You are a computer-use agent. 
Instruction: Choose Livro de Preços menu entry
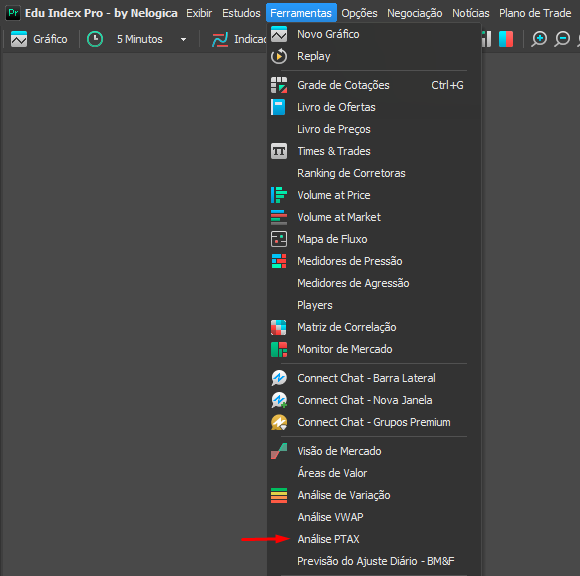[374, 129]
